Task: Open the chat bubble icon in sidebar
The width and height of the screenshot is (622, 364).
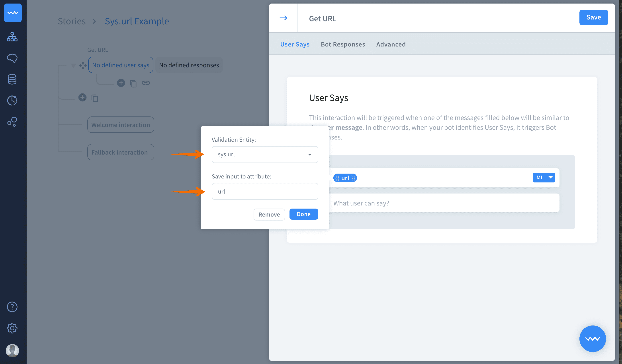Action: click(12, 58)
